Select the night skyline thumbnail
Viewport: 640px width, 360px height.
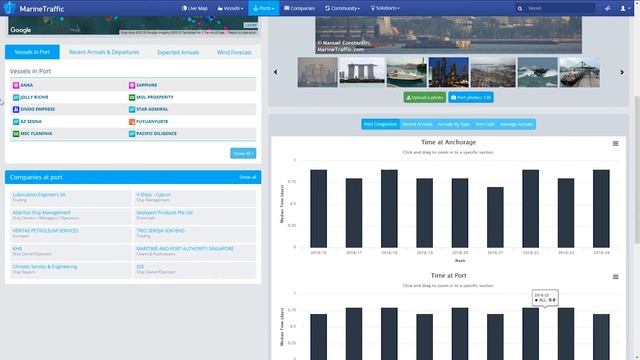[x=449, y=72]
